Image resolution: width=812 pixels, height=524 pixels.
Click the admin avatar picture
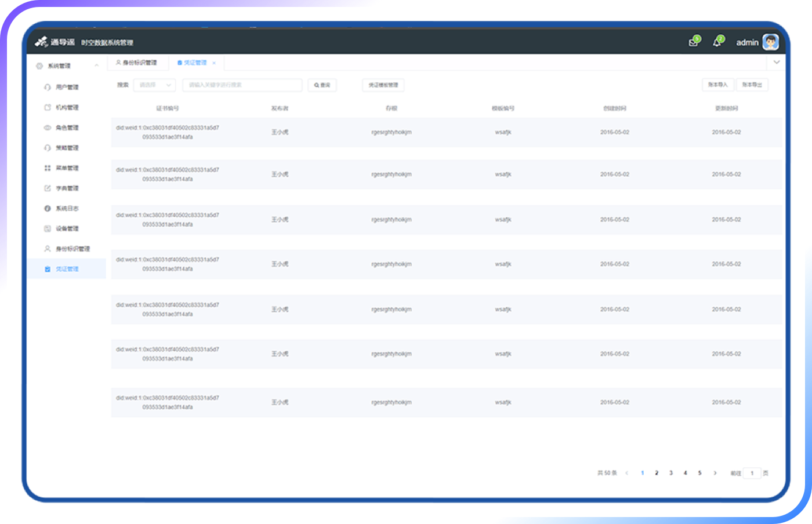pos(770,42)
